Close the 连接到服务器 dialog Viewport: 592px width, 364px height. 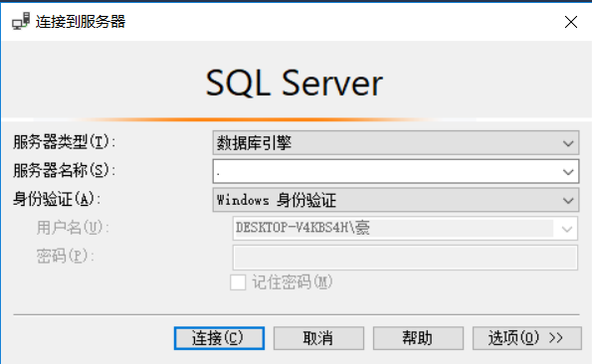click(571, 22)
